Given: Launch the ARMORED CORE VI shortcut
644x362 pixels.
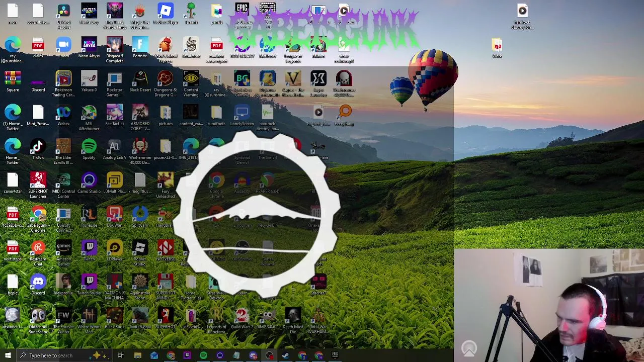Looking at the screenshot, I should (x=140, y=117).
